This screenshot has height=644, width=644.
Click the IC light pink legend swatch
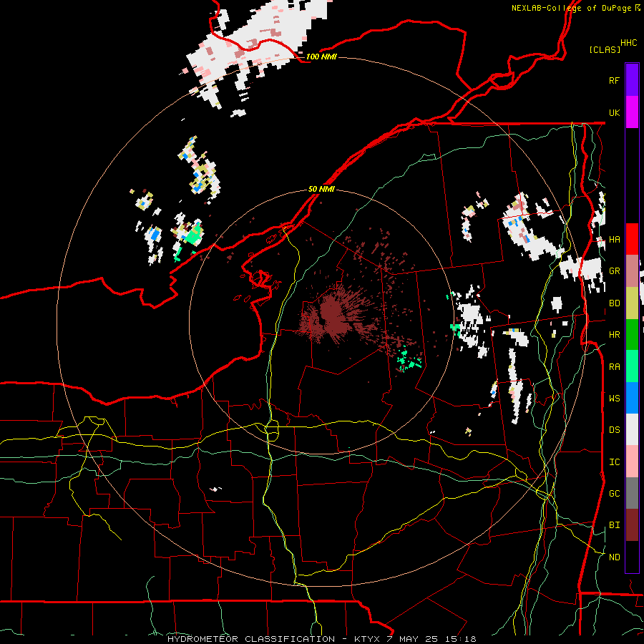coord(632,462)
